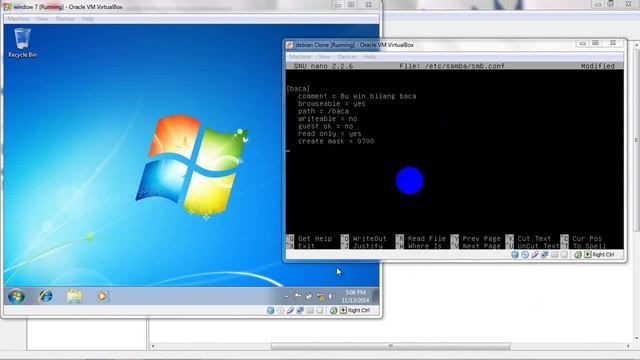Click 'File: /etc/samba/smb.conf' in nano header
Viewport: 640px width, 360px height.
[452, 66]
